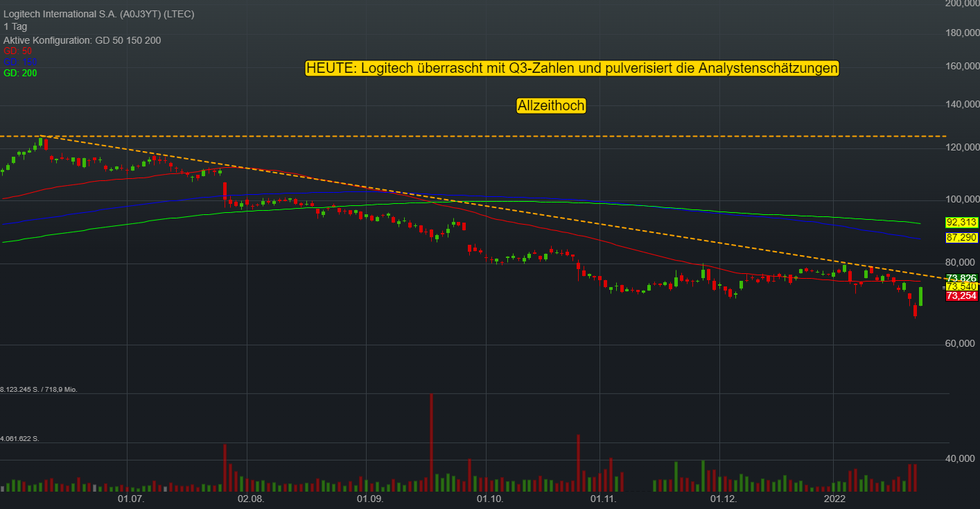Click the yellow 73,540 price tag
Screen dimensions: 980x509
961,286
